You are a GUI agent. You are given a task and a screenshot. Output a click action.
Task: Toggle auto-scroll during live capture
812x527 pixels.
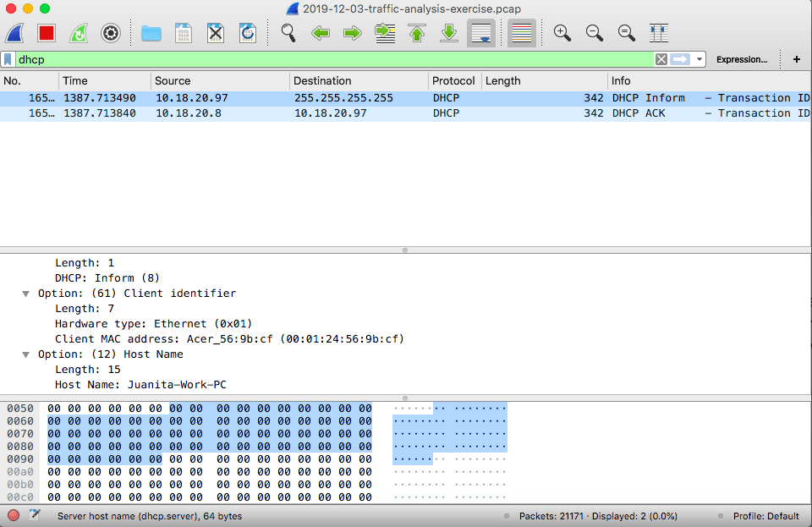[481, 33]
